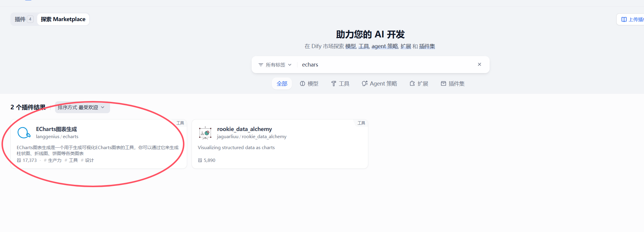
Task: Click the langgenius / echarts author text
Action: (x=57, y=137)
